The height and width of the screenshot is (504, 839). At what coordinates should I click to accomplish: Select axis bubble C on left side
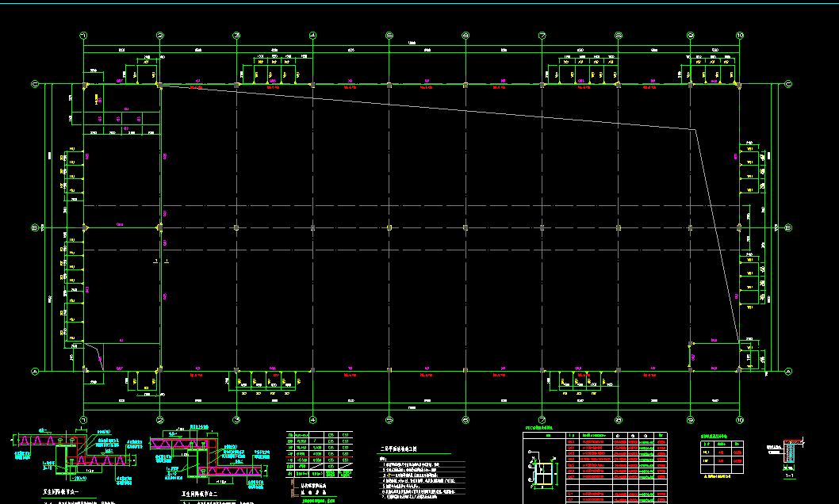34,84
